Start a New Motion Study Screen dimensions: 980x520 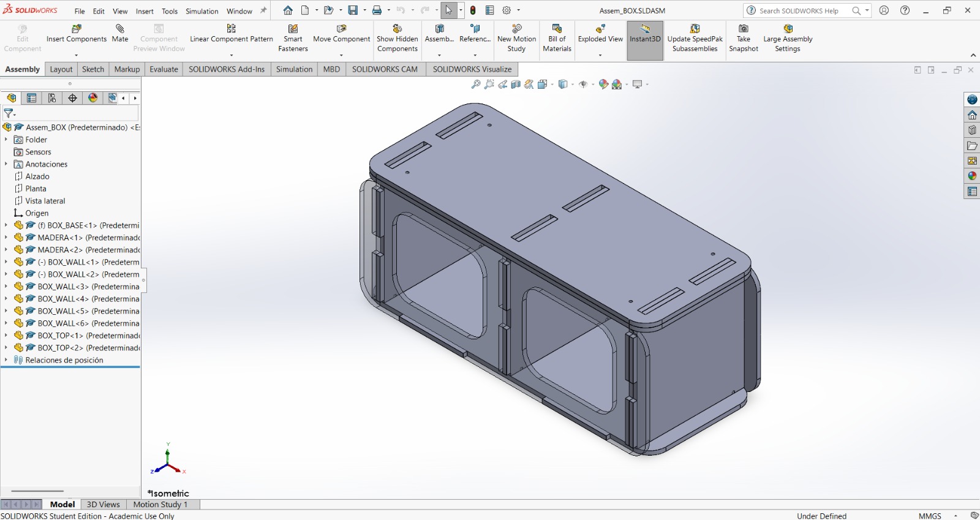(516, 38)
